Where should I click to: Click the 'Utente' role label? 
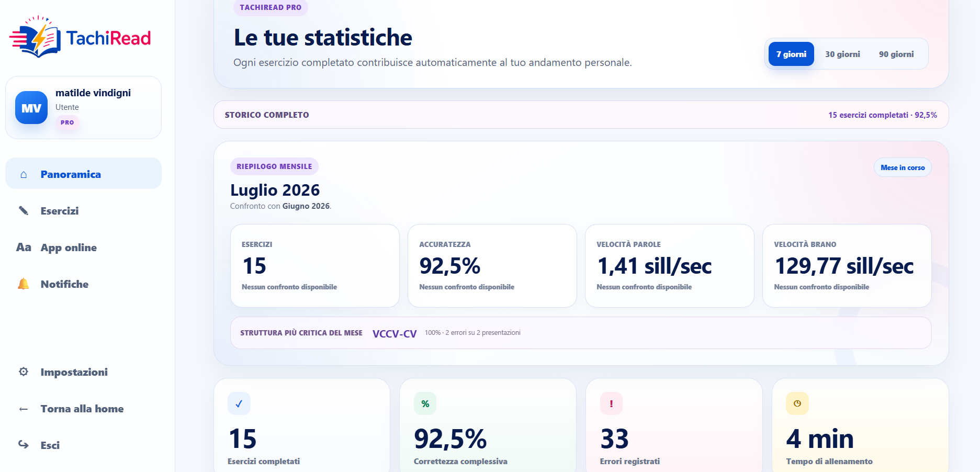[x=67, y=107]
